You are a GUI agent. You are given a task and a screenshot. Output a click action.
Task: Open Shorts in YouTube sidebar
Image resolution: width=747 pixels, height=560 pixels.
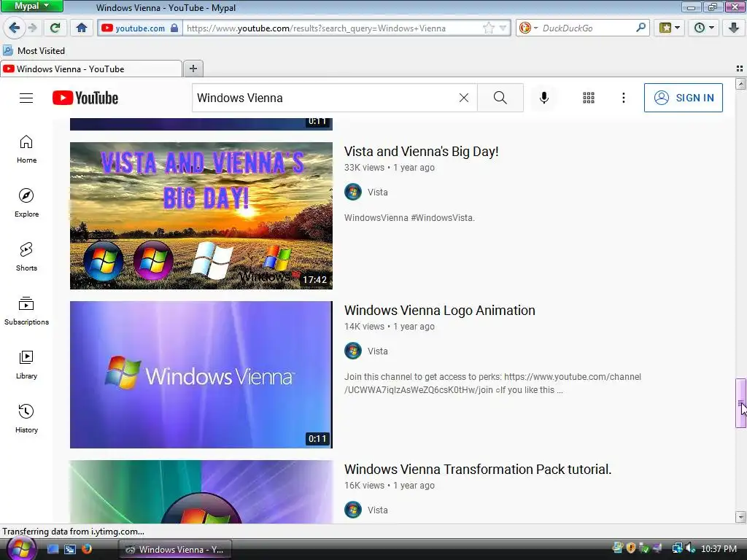[x=26, y=257]
